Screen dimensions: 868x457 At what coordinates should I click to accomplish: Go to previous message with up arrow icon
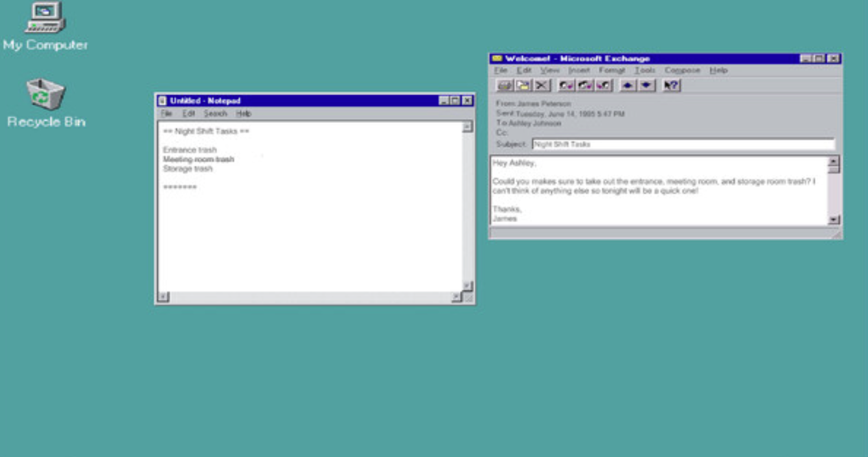[628, 85]
